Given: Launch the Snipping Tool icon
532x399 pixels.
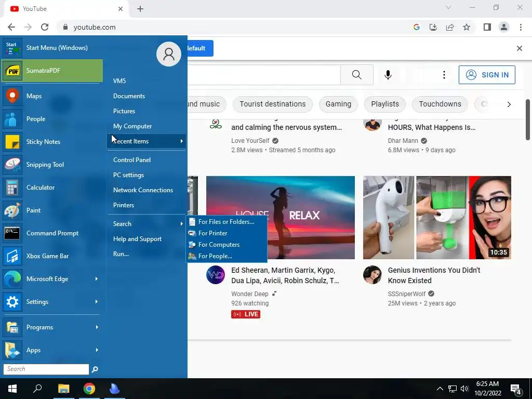Looking at the screenshot, I should (12, 165).
